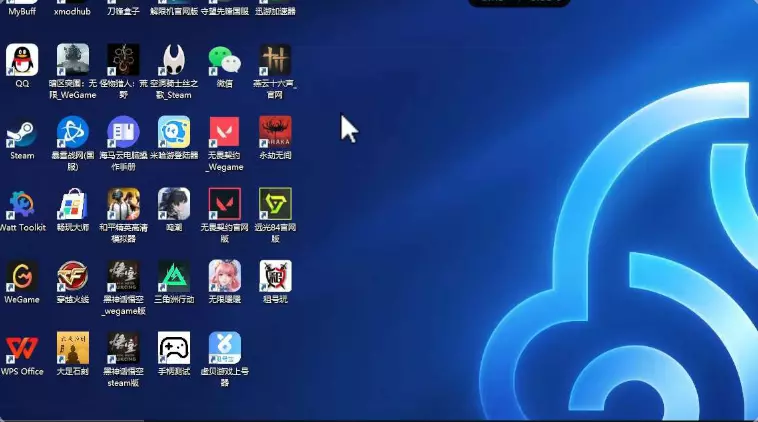Open the 无畏契约_Wegame Valorant shortcut
Screen dimensions: 758x422
tap(224, 132)
